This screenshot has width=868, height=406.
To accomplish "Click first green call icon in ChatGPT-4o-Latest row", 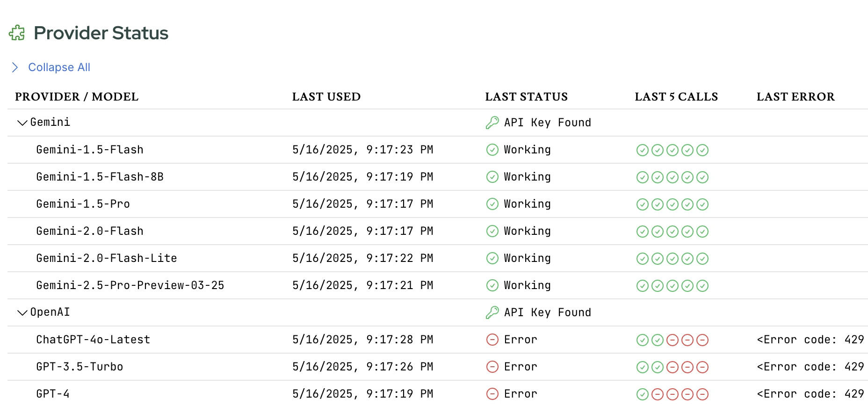I will pyautogui.click(x=643, y=340).
